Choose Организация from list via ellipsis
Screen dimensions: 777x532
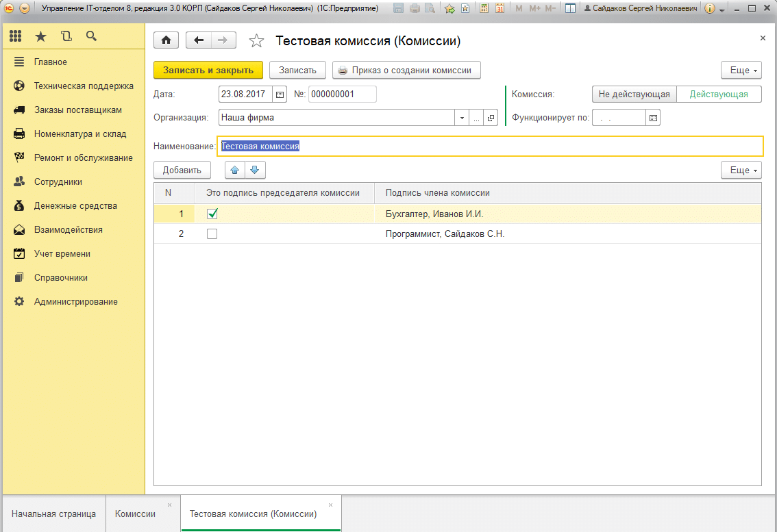coord(476,118)
